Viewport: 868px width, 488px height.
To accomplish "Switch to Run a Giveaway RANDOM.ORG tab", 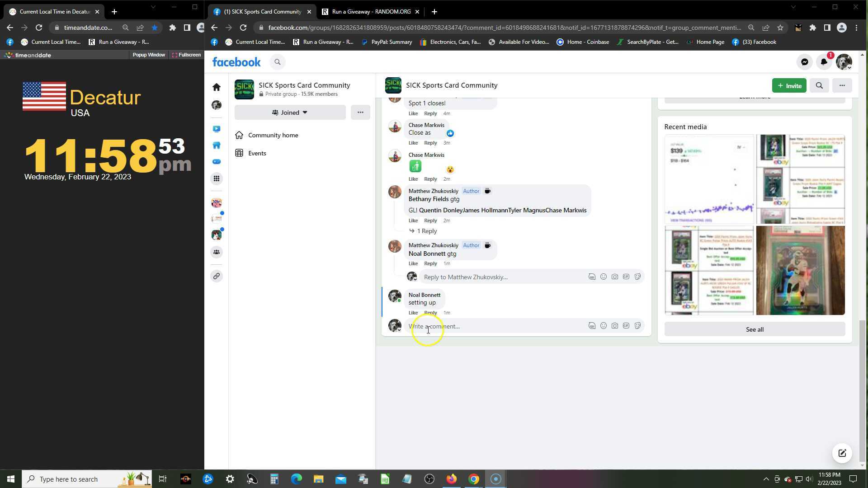I will click(x=371, y=12).
